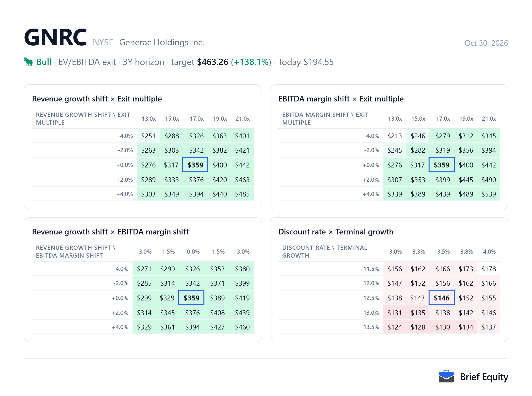The height and width of the screenshot is (396, 532).
Task: Click the 3.5% terminal growth column header
Action: pos(443,251)
